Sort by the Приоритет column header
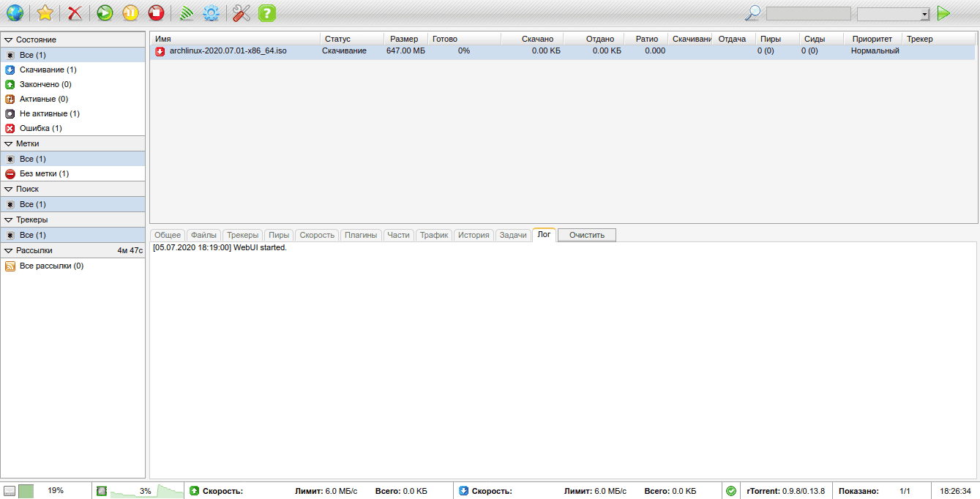980x499 pixels. click(x=872, y=39)
